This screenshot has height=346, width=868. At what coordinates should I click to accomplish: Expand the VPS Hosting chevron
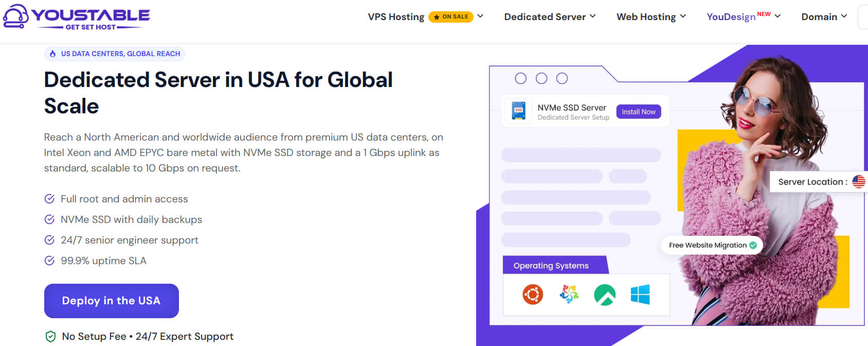tap(480, 16)
